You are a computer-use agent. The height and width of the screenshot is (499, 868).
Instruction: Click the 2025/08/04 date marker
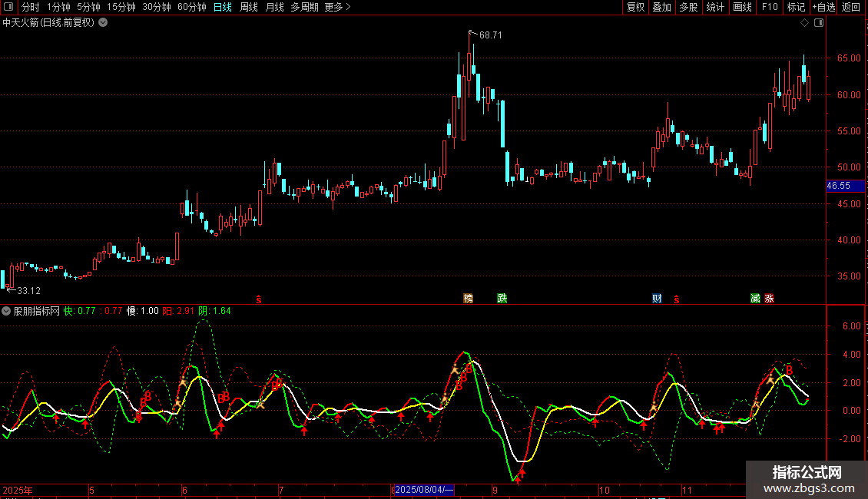[423, 490]
